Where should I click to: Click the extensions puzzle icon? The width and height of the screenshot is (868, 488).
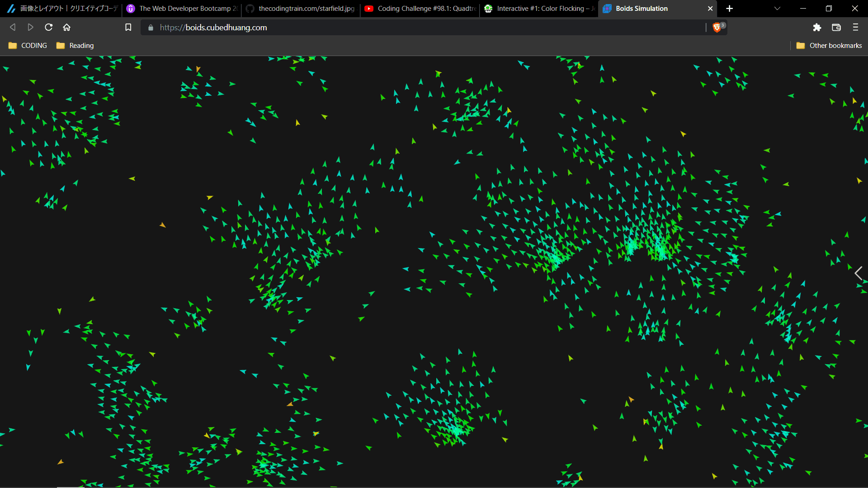[817, 28]
